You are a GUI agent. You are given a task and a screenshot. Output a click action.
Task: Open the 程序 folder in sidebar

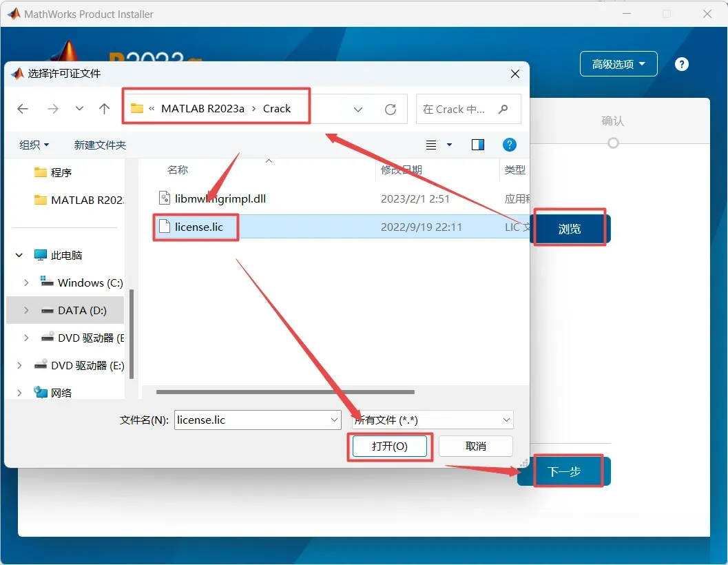pyautogui.click(x=61, y=172)
